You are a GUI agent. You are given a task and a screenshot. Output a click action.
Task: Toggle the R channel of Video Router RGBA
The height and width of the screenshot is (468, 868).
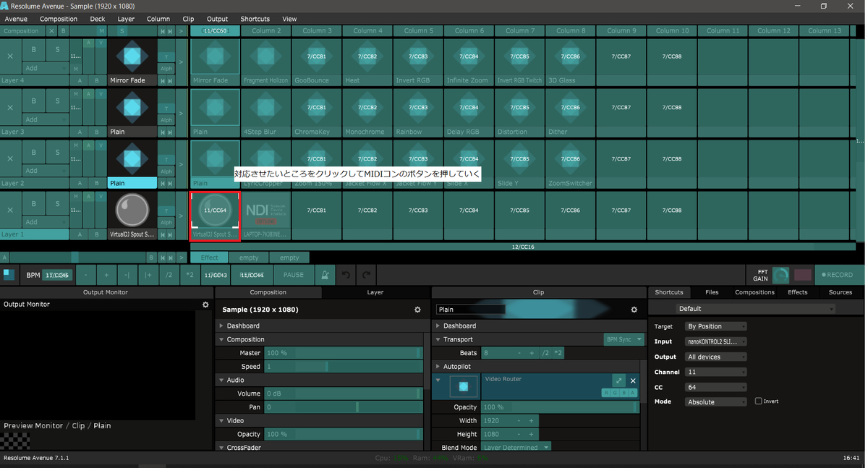(x=607, y=393)
